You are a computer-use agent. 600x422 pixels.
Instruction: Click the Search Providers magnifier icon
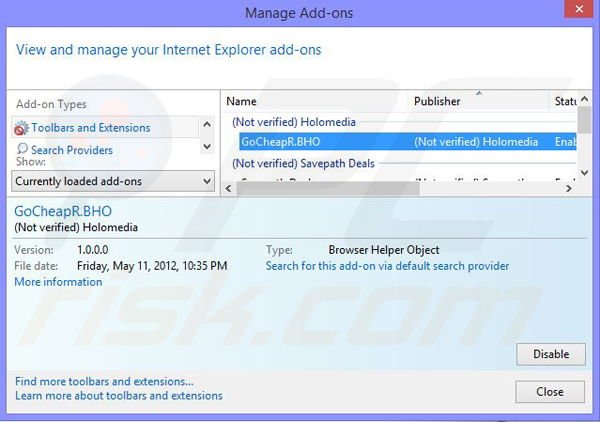(x=22, y=148)
